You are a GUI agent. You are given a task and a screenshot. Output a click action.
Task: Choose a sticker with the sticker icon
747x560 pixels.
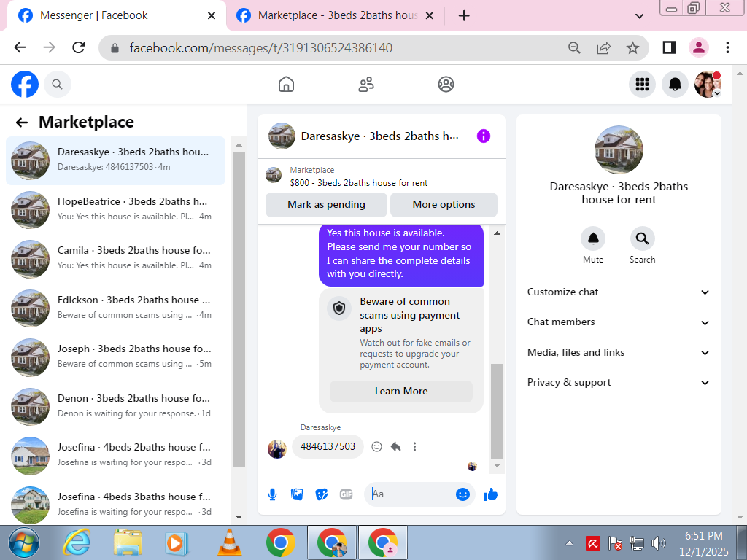coord(322,495)
